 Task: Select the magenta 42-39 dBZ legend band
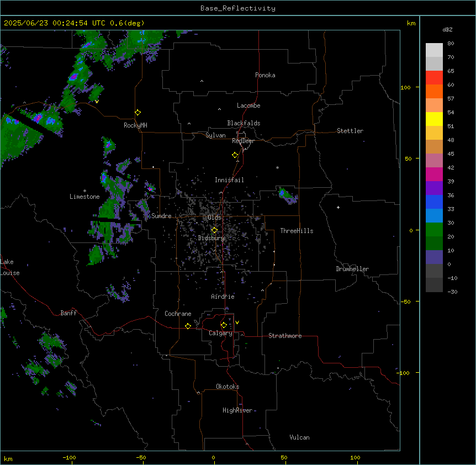click(x=434, y=174)
